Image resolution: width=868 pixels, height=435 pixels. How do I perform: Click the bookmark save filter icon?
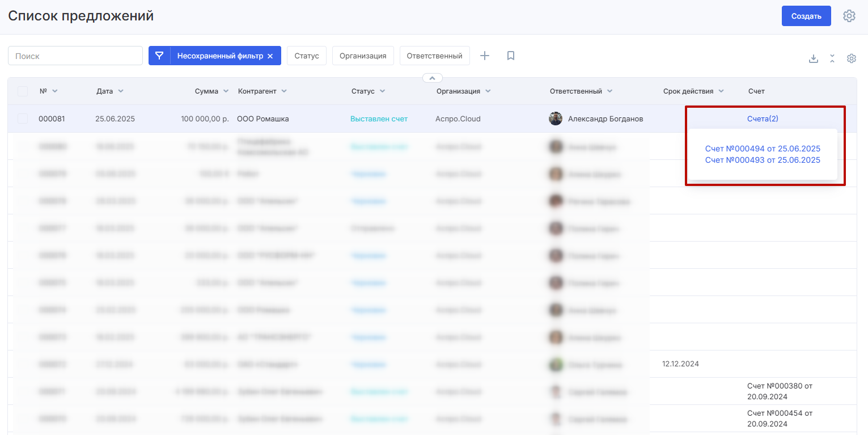point(510,56)
